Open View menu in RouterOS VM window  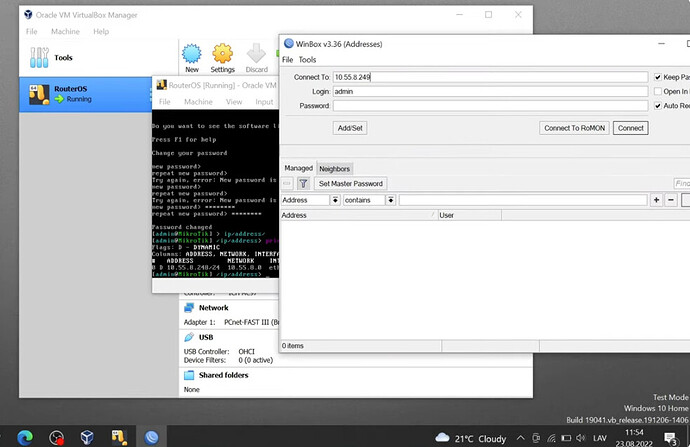tap(234, 102)
